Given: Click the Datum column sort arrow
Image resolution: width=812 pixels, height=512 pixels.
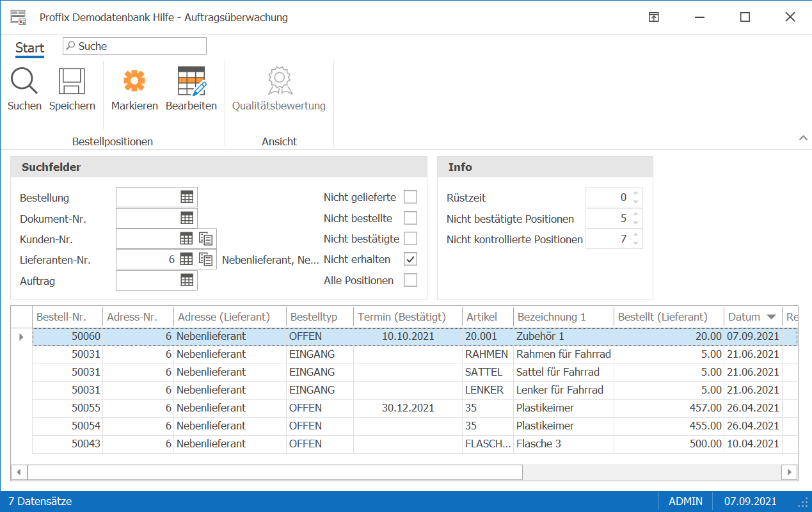Looking at the screenshot, I should (x=771, y=317).
